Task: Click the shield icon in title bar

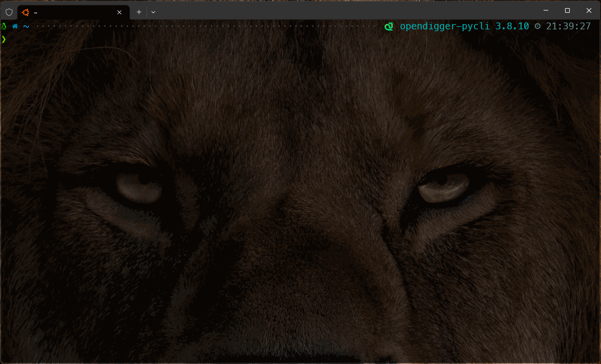Action: click(x=9, y=12)
